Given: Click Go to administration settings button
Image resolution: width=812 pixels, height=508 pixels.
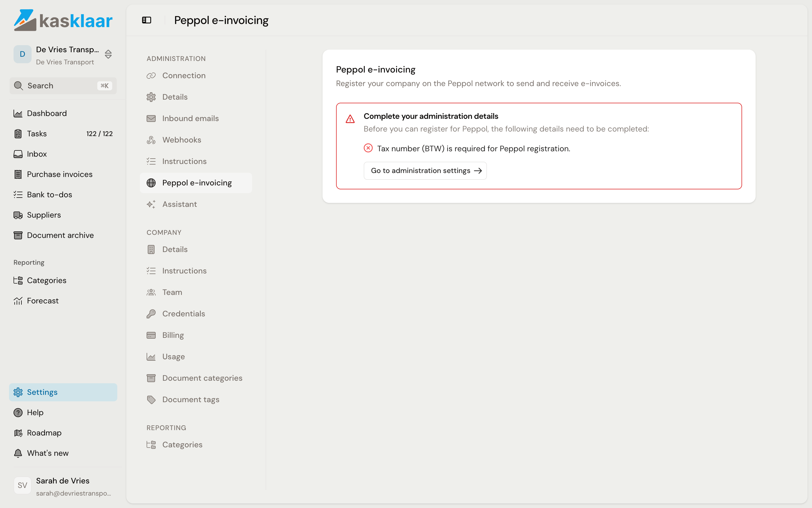Looking at the screenshot, I should 425,171.
